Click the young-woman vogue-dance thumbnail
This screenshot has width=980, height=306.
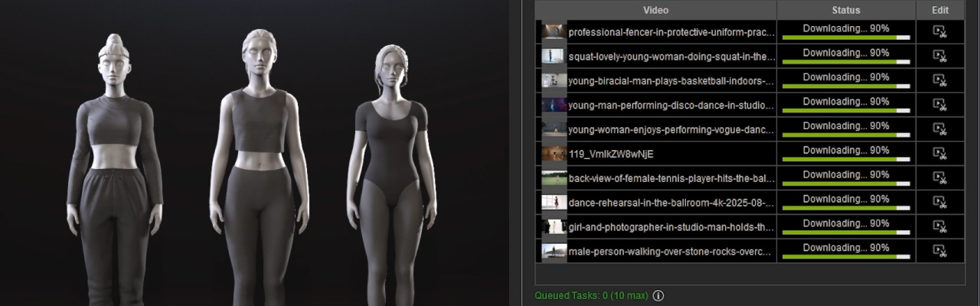[554, 129]
